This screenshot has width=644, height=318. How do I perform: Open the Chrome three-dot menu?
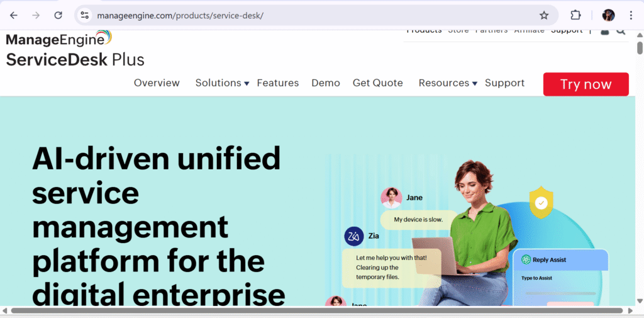(x=631, y=16)
